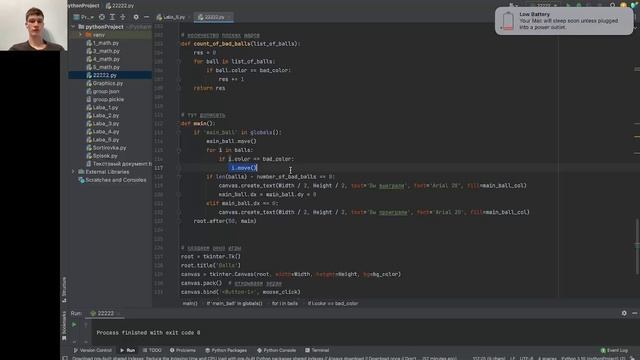
Task: Open group.json in the project tree
Action: (103, 91)
